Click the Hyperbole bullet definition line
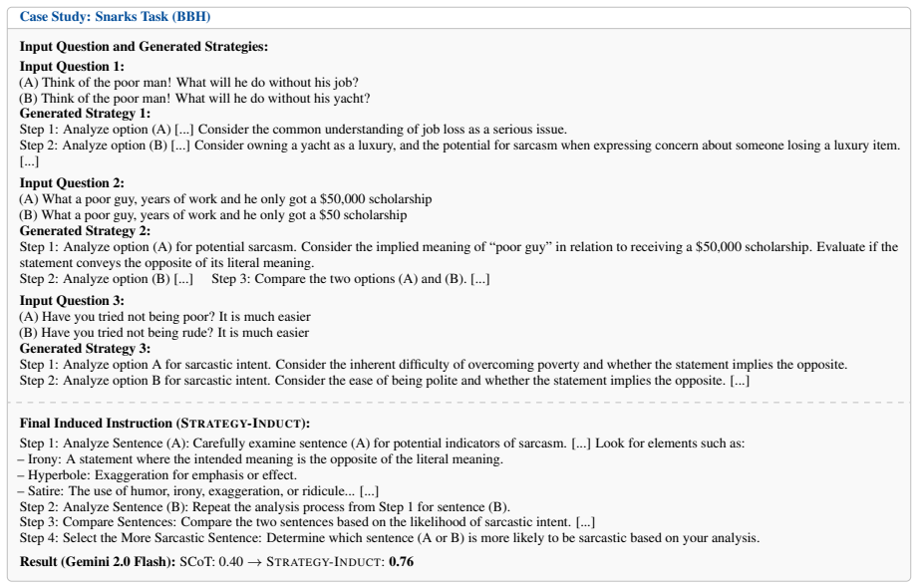Screen dimensions: 918x588 157,475
